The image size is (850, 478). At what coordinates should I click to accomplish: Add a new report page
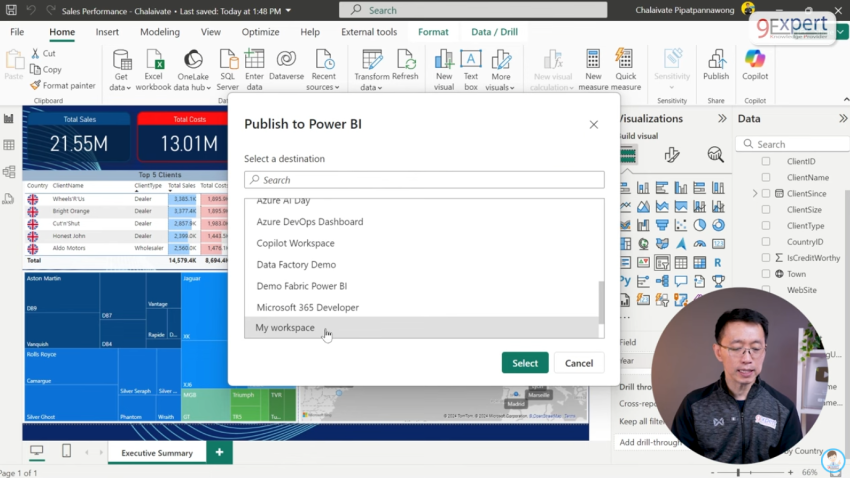220,452
